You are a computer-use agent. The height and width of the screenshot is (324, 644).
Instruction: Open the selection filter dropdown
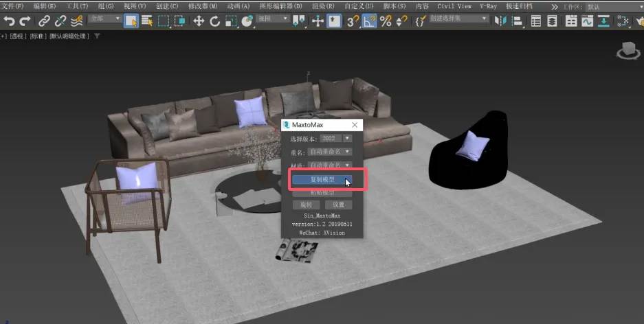[105, 19]
